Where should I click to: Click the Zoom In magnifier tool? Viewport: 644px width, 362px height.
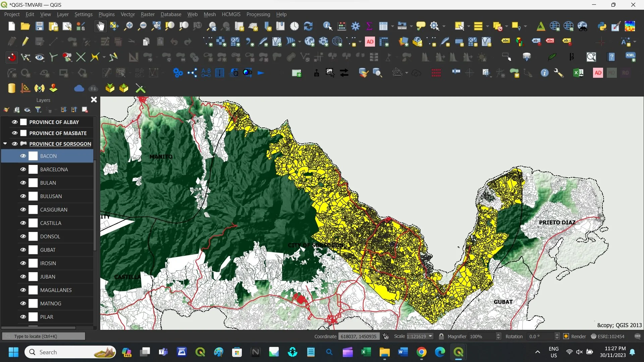click(x=128, y=26)
